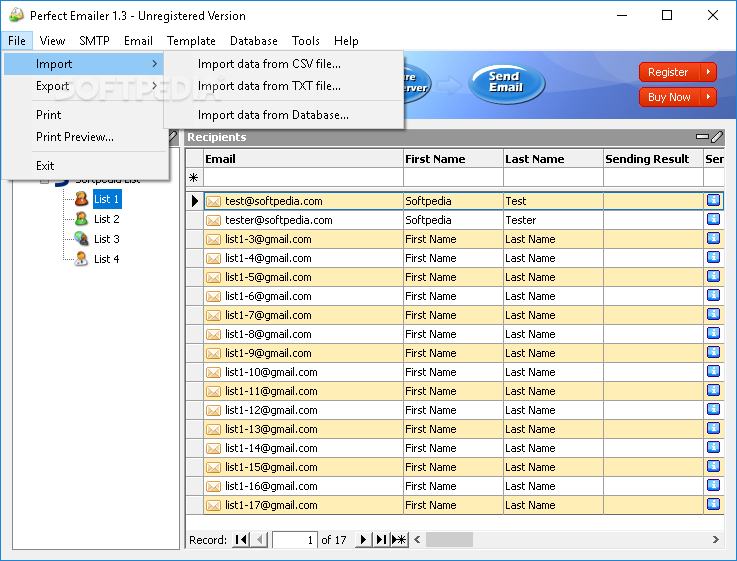
Task: Select List 3 in the tree
Action: [x=107, y=239]
